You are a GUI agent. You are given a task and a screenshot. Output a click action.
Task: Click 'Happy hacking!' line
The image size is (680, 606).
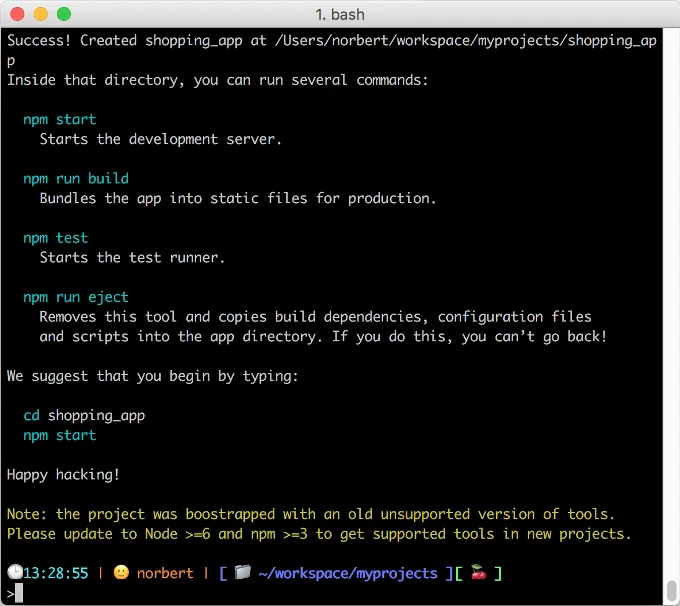[63, 475]
